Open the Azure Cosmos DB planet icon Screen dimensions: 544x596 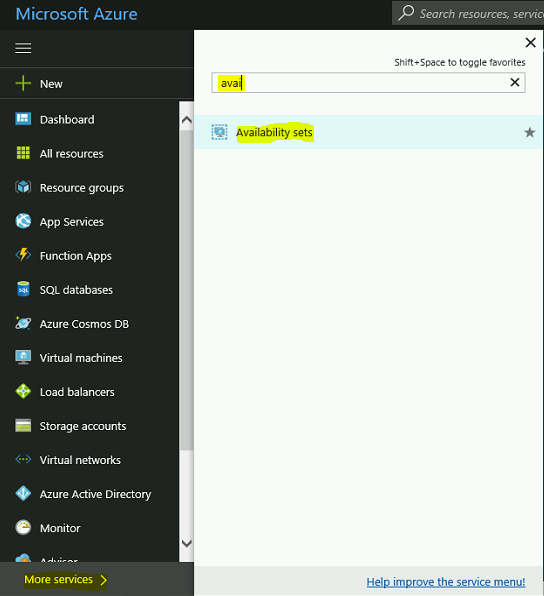tap(23, 323)
